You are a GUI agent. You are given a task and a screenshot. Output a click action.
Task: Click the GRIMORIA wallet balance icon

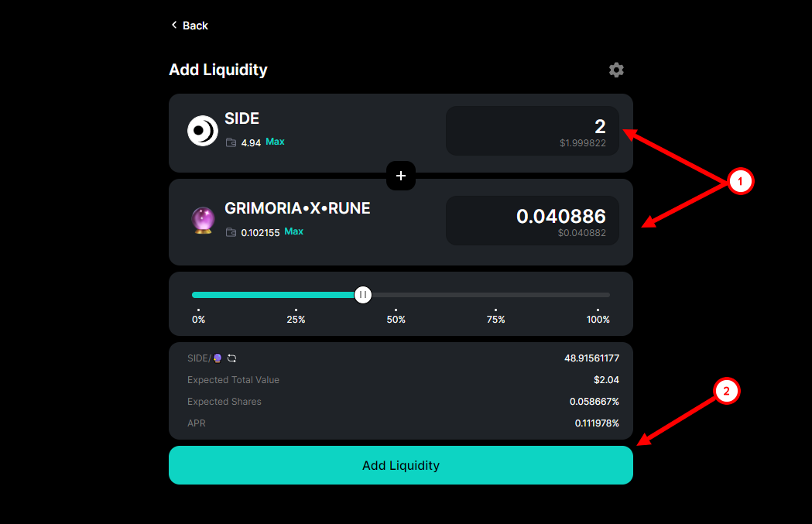231,232
